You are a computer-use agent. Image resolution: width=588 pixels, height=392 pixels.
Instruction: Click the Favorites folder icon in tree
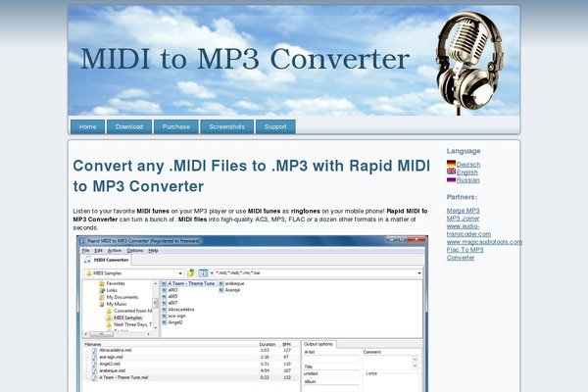[x=102, y=283]
